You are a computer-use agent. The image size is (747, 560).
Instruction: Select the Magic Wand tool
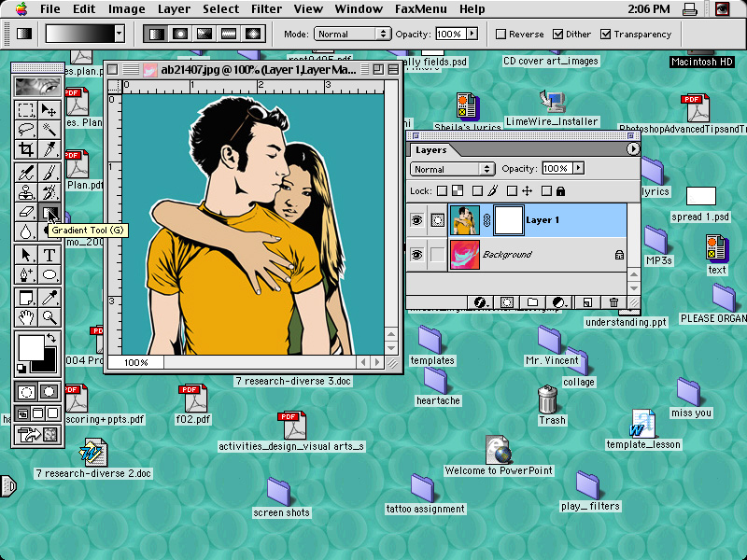coord(49,129)
